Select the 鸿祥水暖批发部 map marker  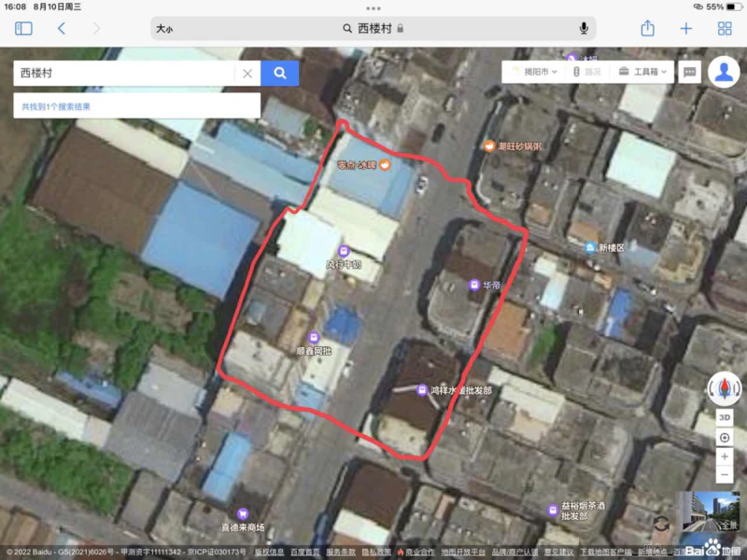(422, 390)
